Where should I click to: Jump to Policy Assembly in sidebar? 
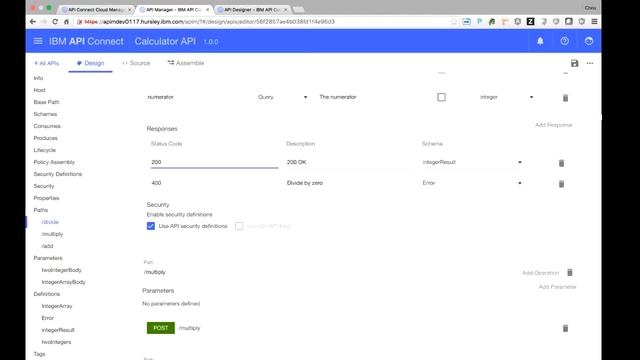coord(54,162)
